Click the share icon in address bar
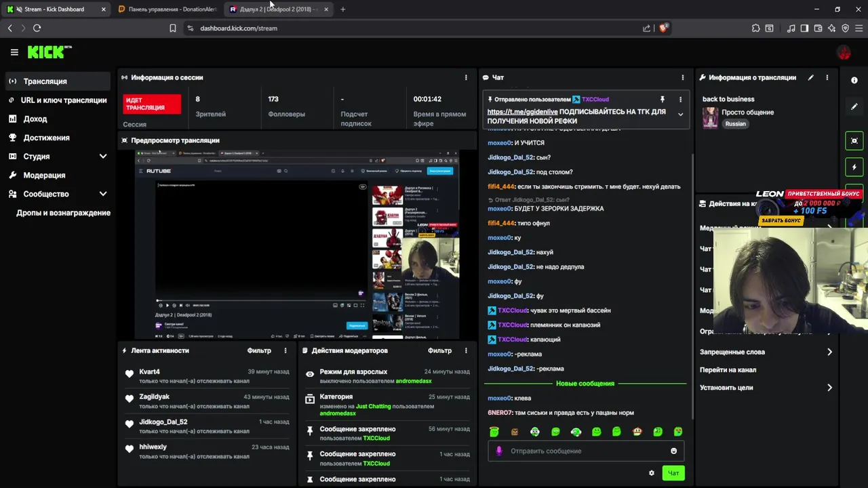 [x=646, y=28]
